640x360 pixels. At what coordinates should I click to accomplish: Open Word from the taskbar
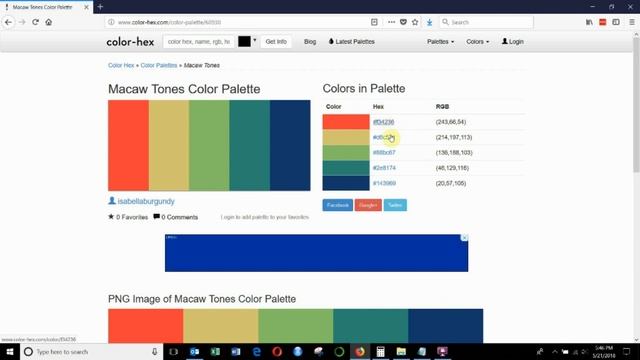[236, 351]
